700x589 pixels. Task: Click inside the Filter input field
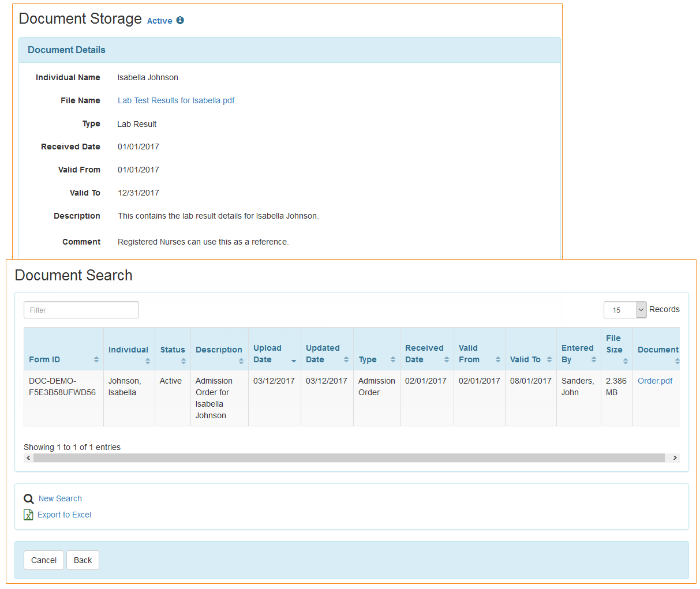click(x=81, y=309)
